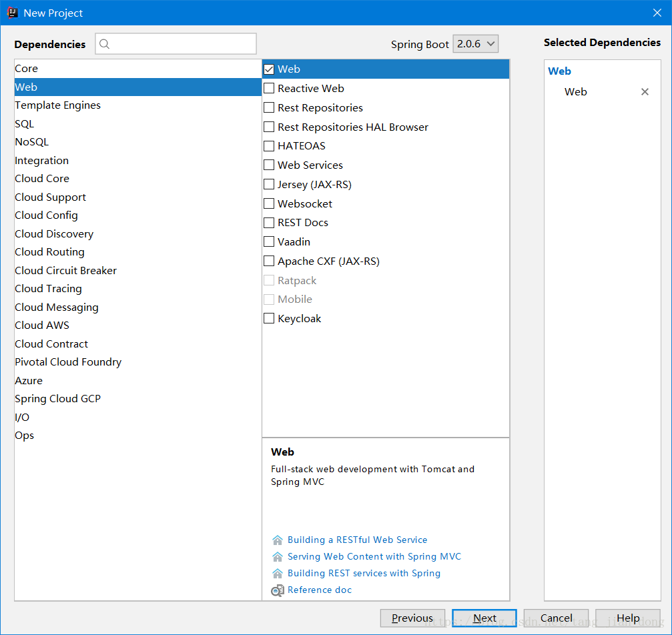
Task: Select Cloud Support in the category list
Action: coord(137,197)
